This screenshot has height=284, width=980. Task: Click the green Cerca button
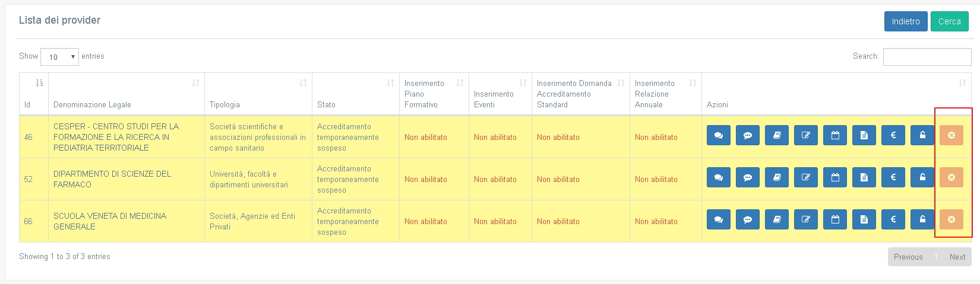[x=950, y=21]
